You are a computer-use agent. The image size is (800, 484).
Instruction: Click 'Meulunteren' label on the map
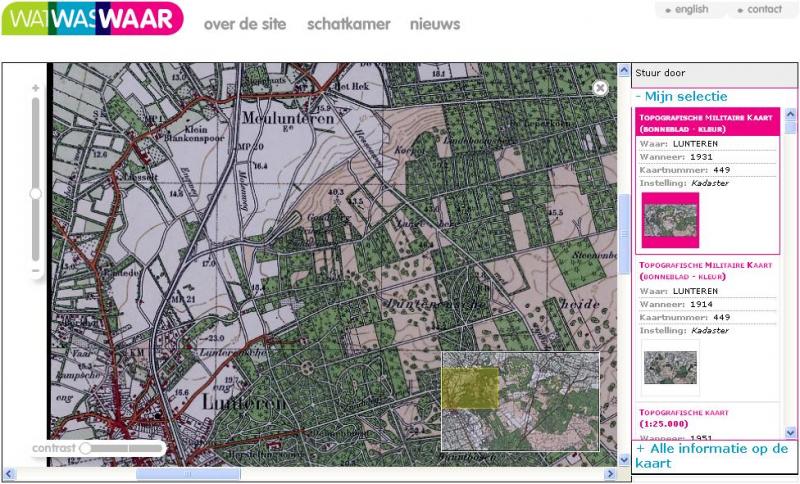288,118
